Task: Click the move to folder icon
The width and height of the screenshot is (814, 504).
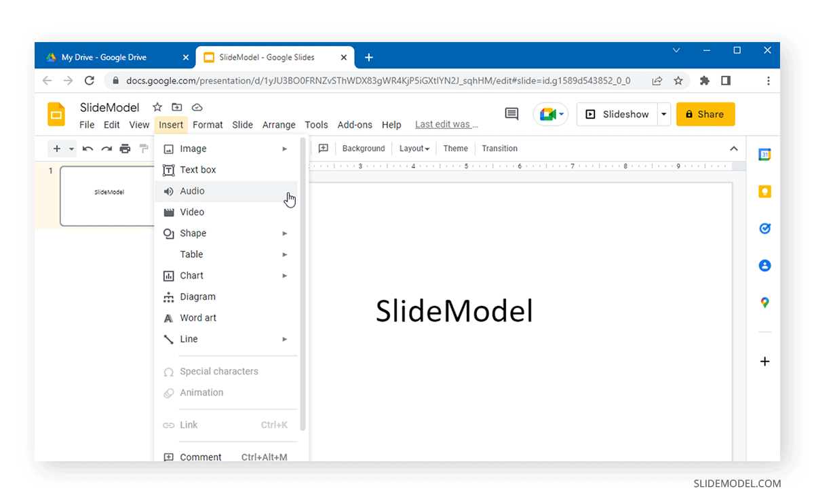Action: tap(177, 107)
